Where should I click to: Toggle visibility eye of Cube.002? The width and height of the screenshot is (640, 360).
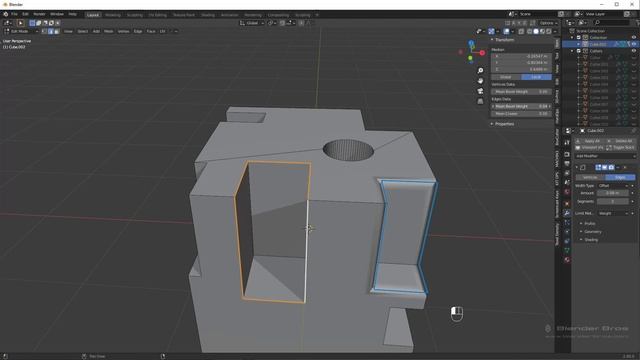[x=634, y=44]
